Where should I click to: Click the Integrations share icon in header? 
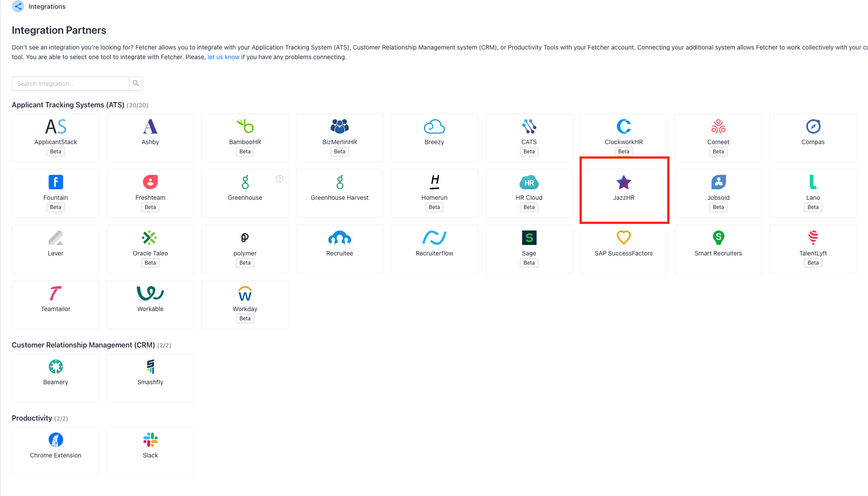pyautogui.click(x=18, y=6)
